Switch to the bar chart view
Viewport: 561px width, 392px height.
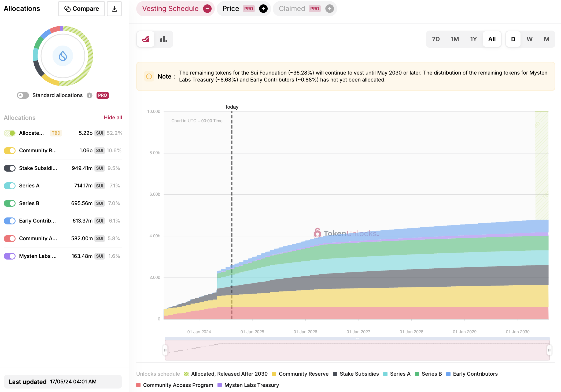click(x=164, y=39)
